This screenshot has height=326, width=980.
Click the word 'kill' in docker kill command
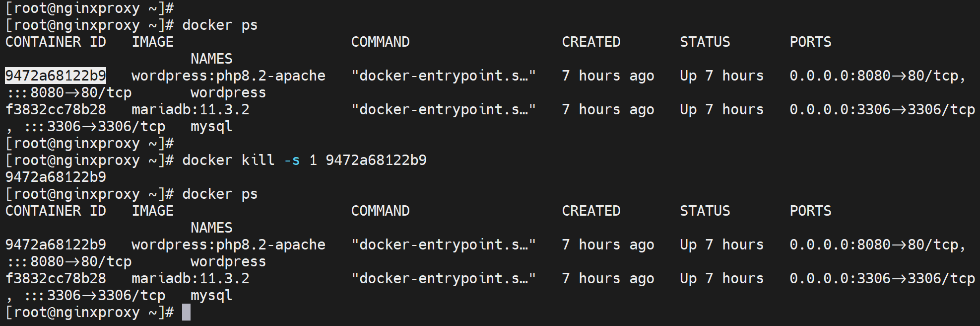point(258,160)
